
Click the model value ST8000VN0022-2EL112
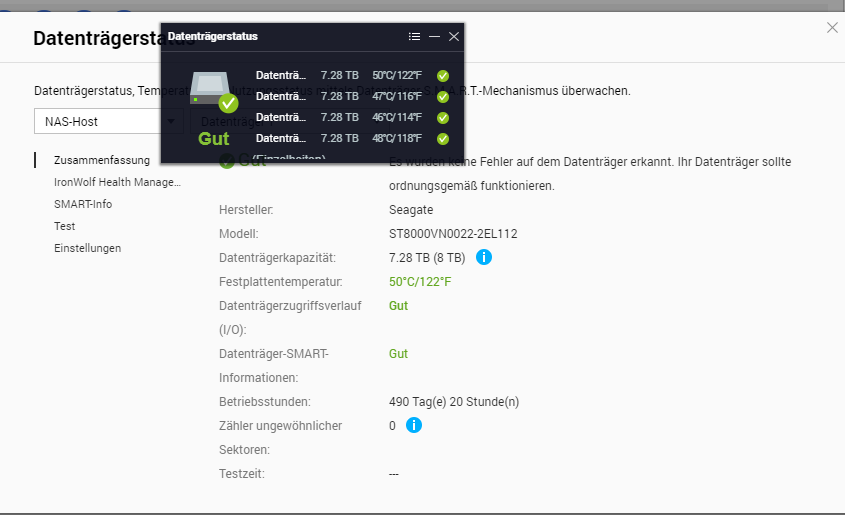(453, 234)
